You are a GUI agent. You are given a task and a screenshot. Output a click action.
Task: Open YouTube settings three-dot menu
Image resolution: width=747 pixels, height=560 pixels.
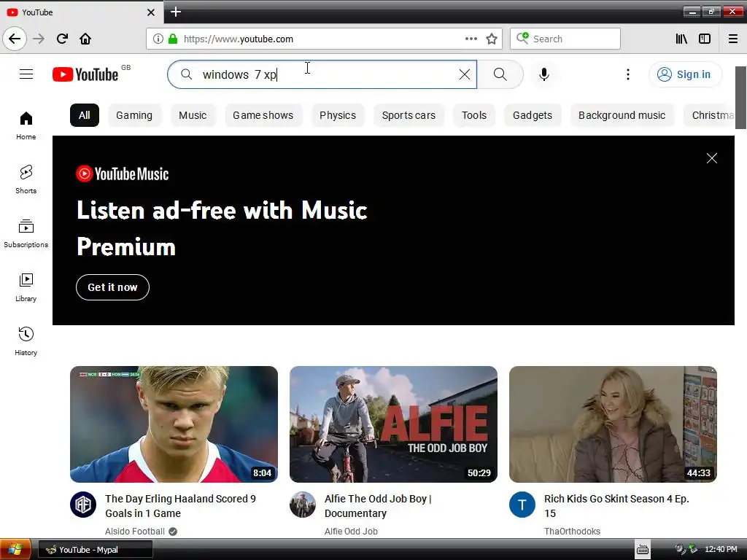(x=628, y=74)
